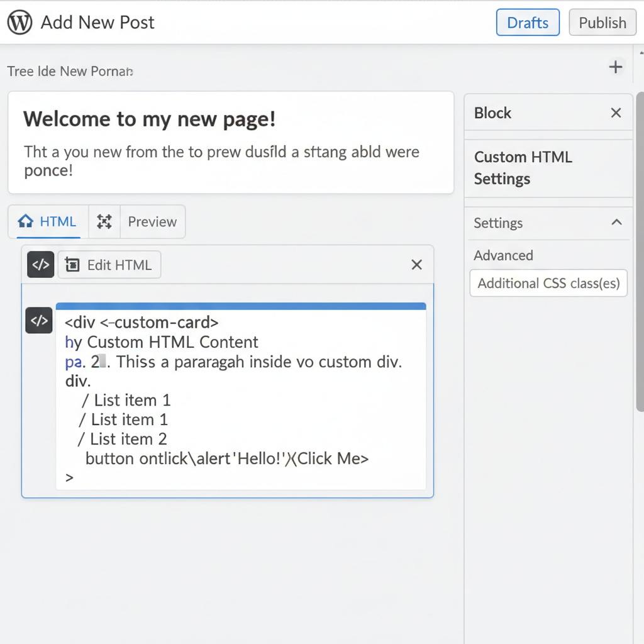Collapse the Settings section chevron
644x644 pixels.
[616, 223]
